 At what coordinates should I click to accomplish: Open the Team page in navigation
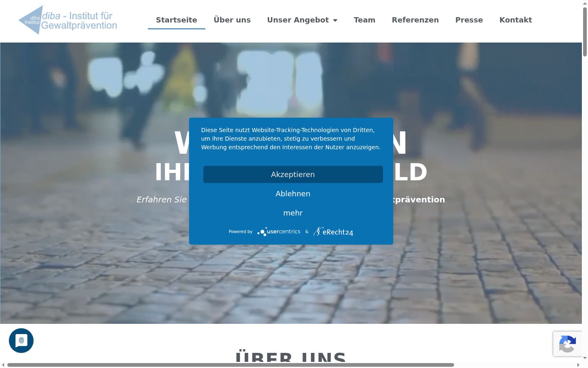click(364, 20)
